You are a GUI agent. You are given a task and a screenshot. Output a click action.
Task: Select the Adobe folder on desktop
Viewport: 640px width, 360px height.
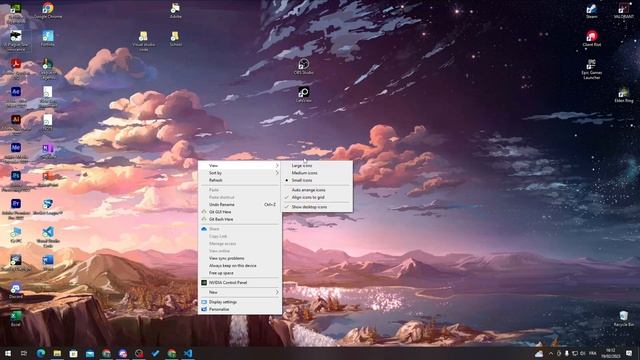[176, 11]
